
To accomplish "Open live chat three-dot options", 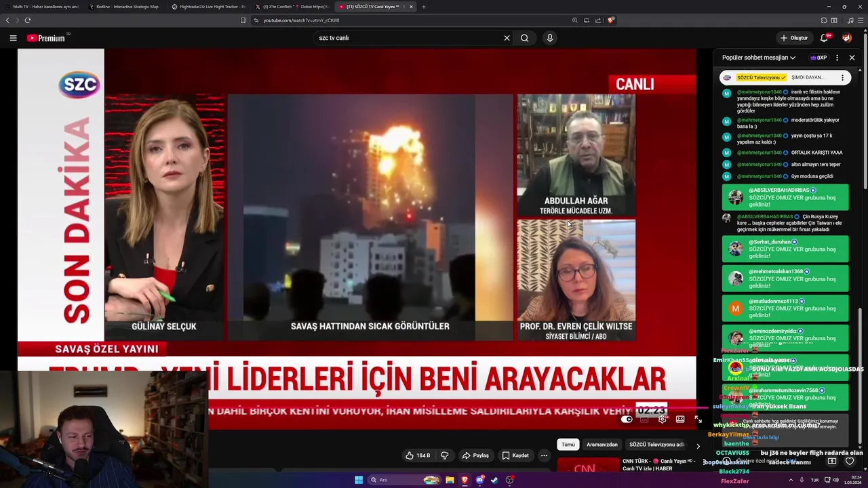I will click(837, 58).
